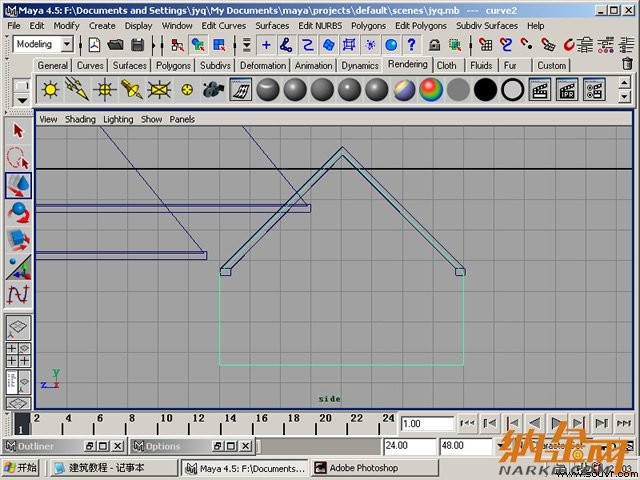Activate the Scale tool cube icon

point(18,240)
